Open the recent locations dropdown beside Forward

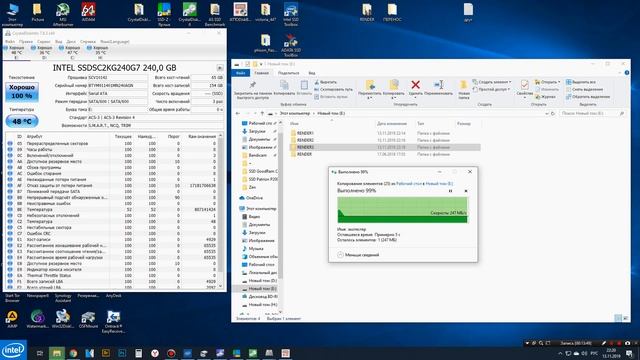click(x=256, y=113)
